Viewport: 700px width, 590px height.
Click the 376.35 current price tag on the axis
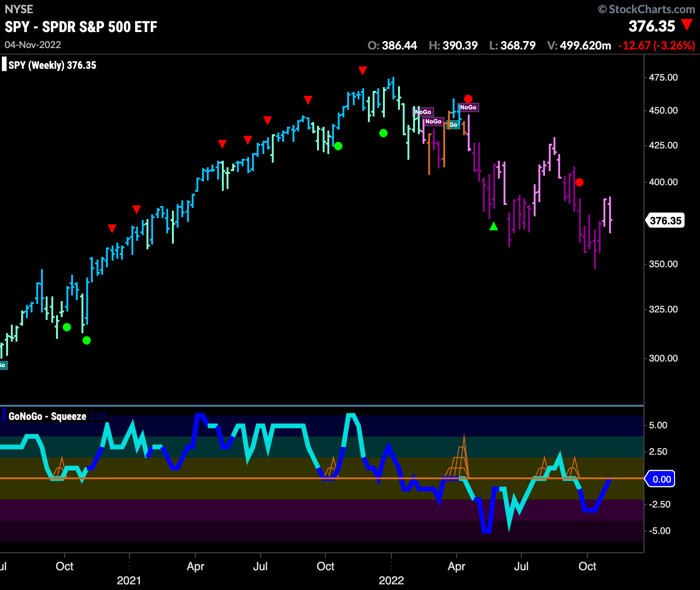[665, 221]
